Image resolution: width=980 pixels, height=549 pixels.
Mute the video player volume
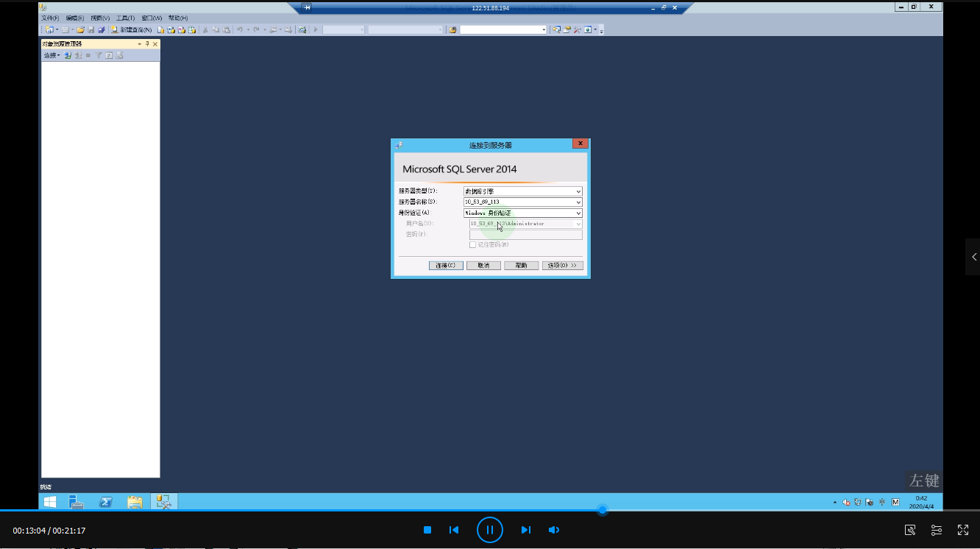(554, 530)
